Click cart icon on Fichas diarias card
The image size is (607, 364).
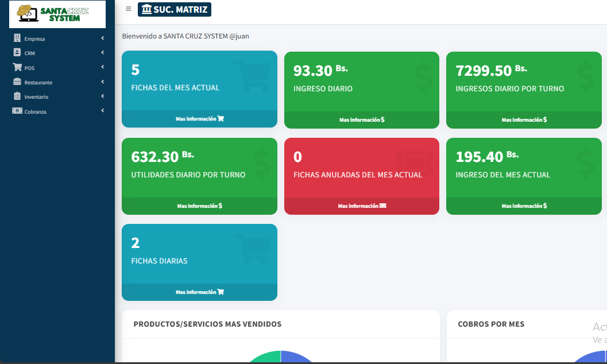[x=252, y=249]
